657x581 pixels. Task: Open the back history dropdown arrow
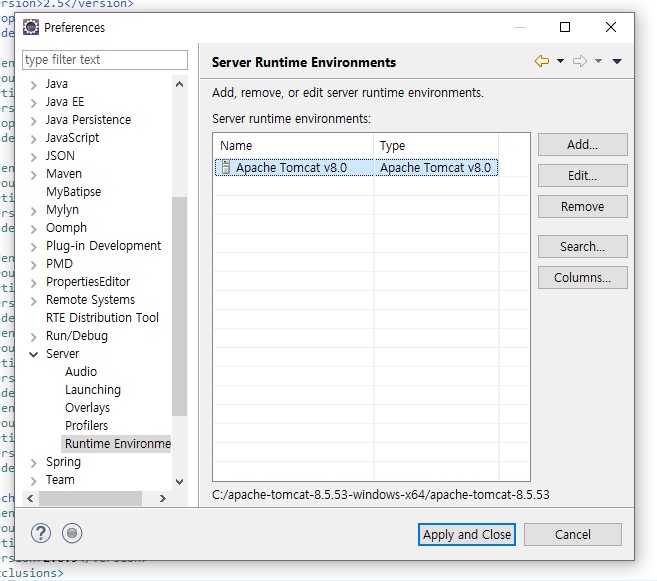pos(560,61)
